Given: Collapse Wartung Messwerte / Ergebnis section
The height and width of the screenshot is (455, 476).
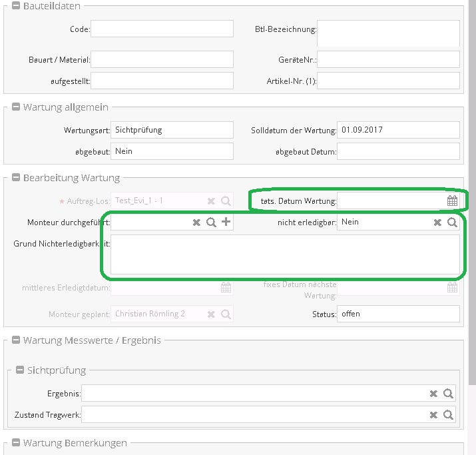Looking at the screenshot, I should click(x=15, y=340).
